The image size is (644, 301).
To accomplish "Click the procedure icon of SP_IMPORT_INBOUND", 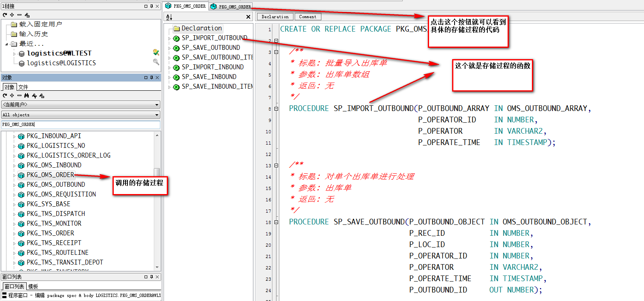I will coord(176,68).
